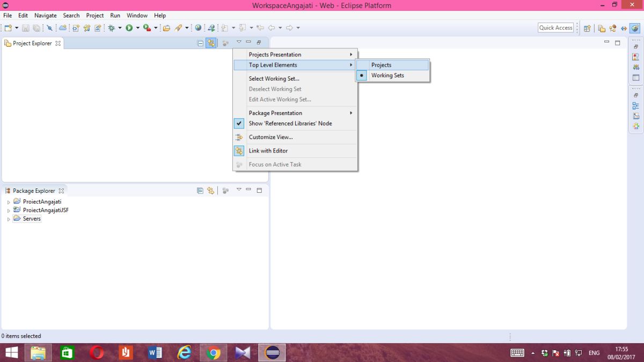Click the Open Web Browser globe icon
This screenshot has width=644, height=362.
[x=198, y=28]
